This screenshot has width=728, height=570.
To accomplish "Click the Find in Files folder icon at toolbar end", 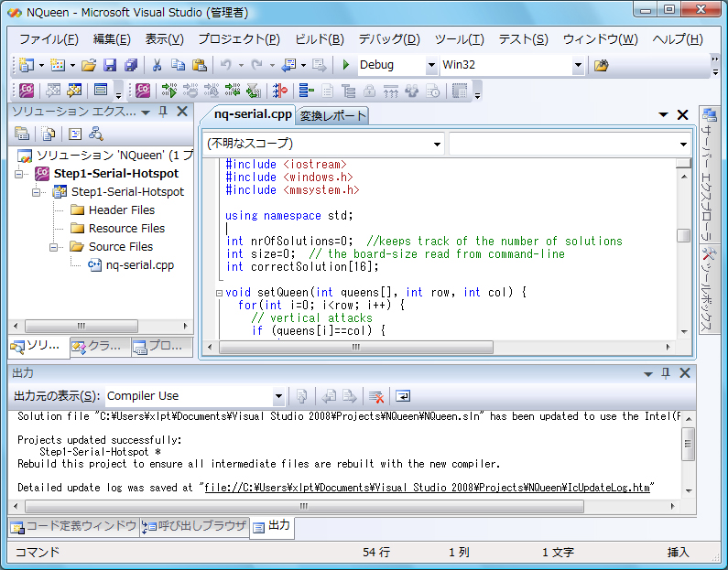I will [602, 65].
